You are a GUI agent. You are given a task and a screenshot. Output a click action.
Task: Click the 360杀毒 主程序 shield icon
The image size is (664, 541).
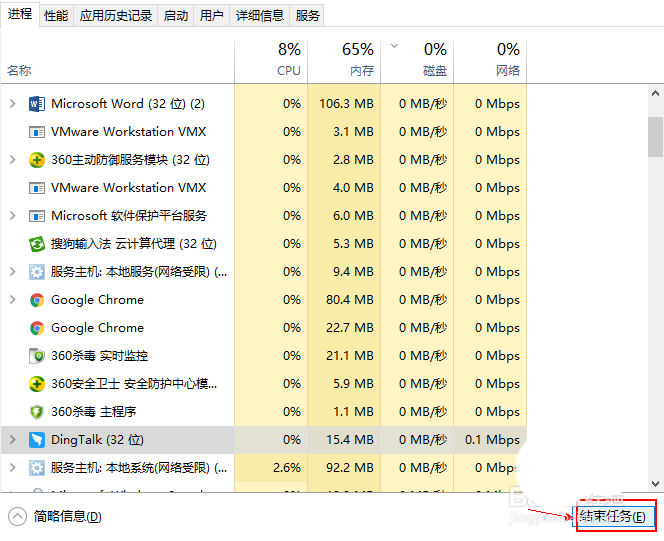coord(37,412)
